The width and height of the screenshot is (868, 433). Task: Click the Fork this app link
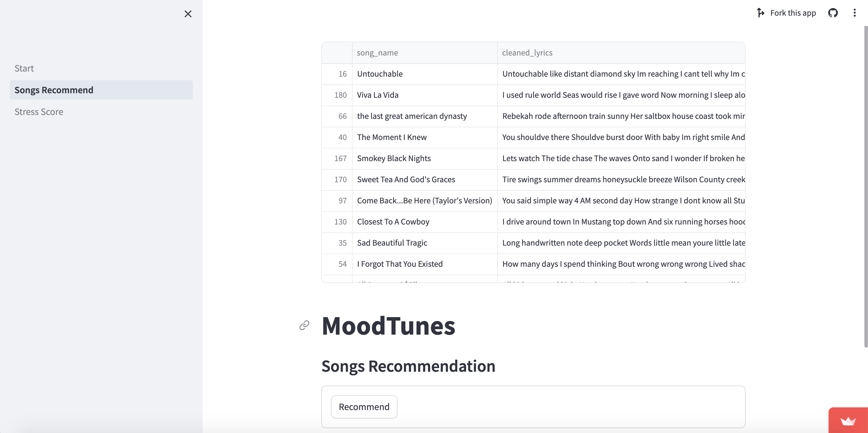pos(793,13)
